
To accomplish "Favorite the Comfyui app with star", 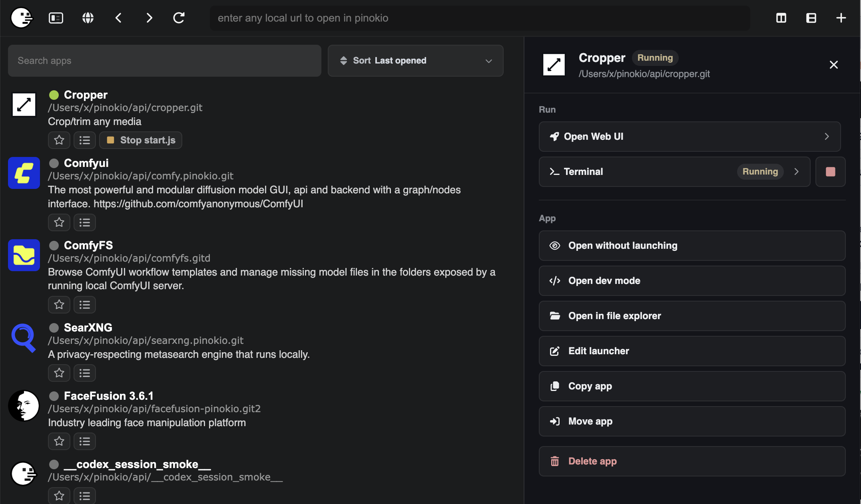I will point(59,222).
